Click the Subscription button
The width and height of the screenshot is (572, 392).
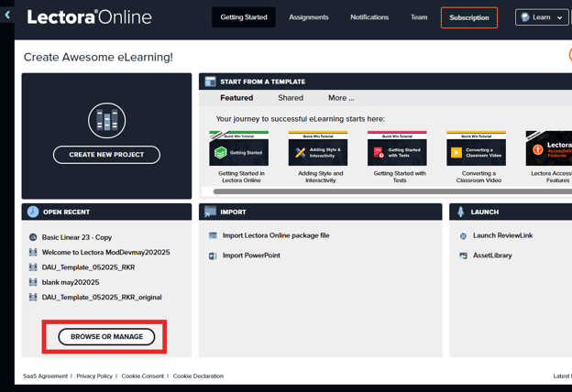(x=469, y=17)
